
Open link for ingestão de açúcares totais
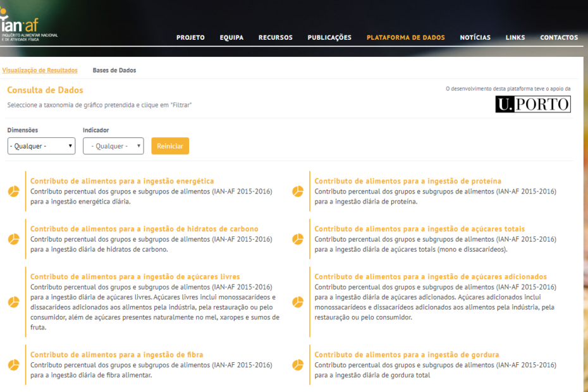[x=419, y=229]
